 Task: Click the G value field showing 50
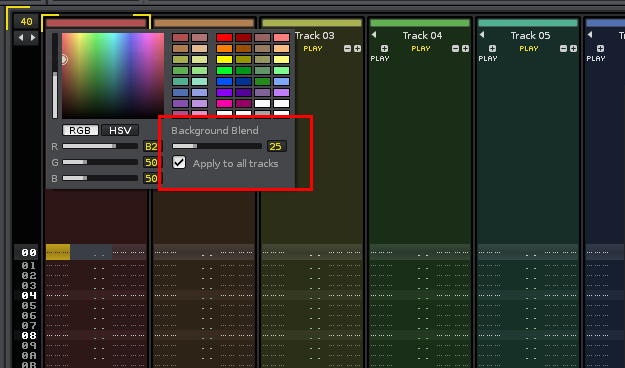click(x=151, y=162)
